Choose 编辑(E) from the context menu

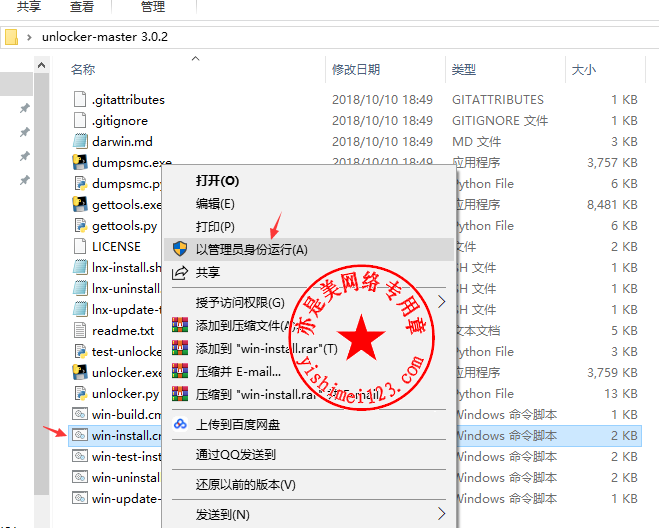tap(215, 204)
